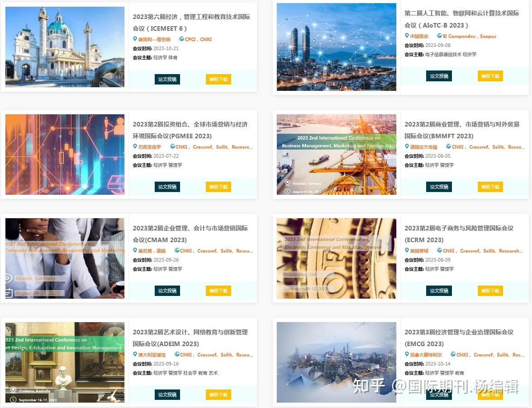Open the EMCG 2023 conference title link
The width and height of the screenshot is (532, 408).
(x=459, y=338)
